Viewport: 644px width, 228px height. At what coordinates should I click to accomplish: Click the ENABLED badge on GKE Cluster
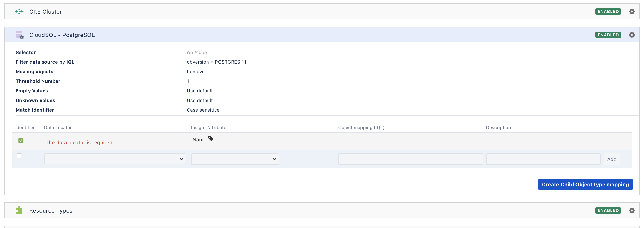pos(608,12)
